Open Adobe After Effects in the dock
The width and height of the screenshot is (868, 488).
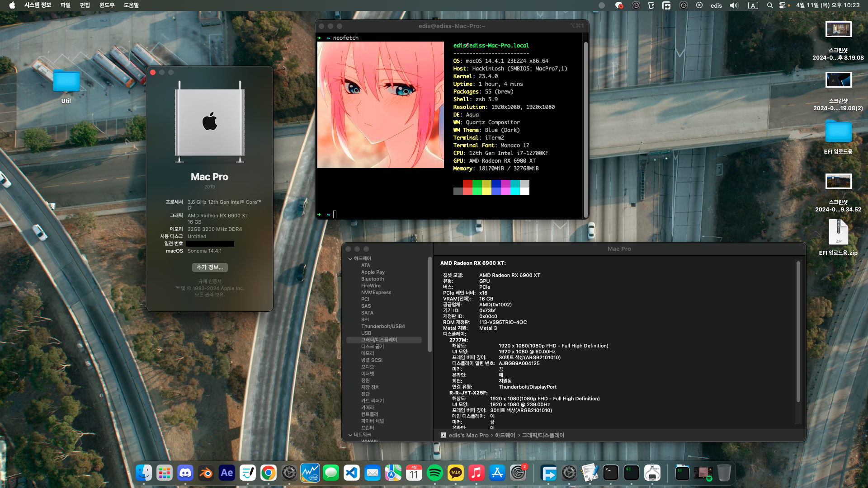click(x=227, y=473)
